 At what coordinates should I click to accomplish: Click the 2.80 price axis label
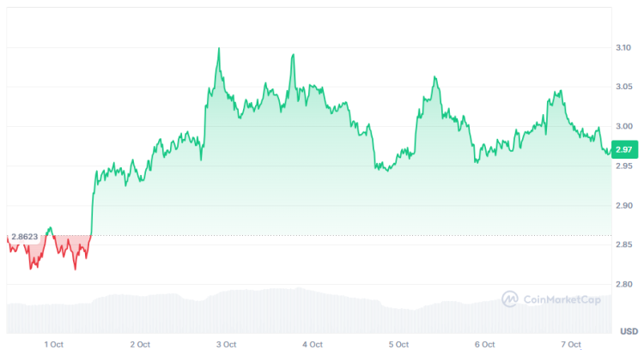(624, 285)
